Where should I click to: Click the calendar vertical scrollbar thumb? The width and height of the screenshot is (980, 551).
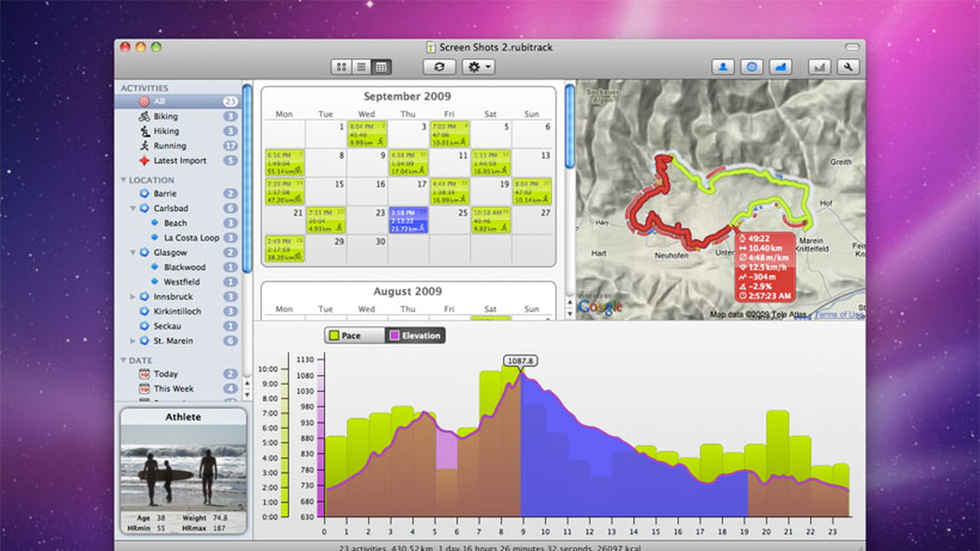(x=570, y=126)
